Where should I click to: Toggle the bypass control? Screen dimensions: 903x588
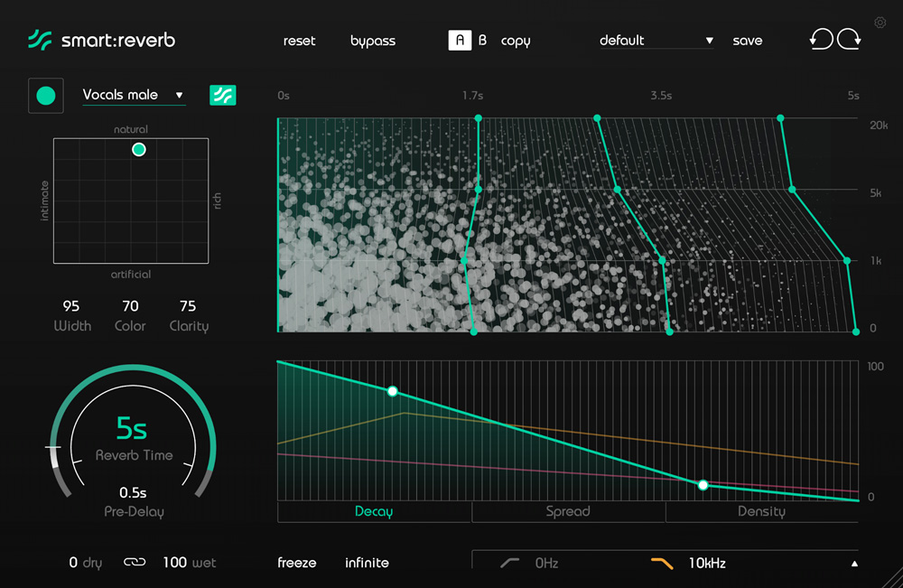point(373,41)
